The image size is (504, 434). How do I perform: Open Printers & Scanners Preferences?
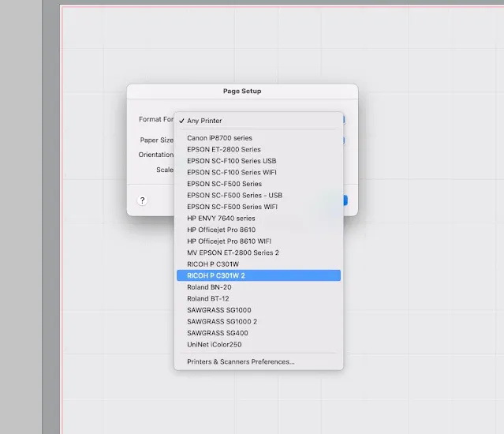[259, 361]
